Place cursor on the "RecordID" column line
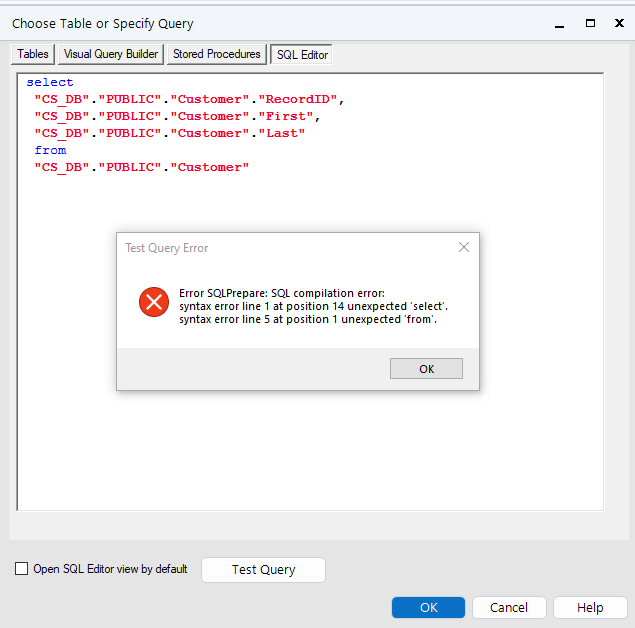The width and height of the screenshot is (635, 628). pyautogui.click(x=188, y=99)
